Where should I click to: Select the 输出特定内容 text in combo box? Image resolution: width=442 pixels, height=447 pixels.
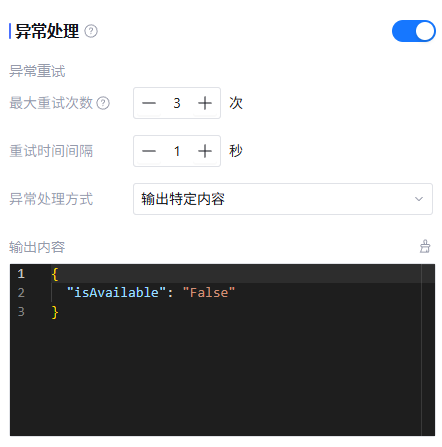click(183, 199)
